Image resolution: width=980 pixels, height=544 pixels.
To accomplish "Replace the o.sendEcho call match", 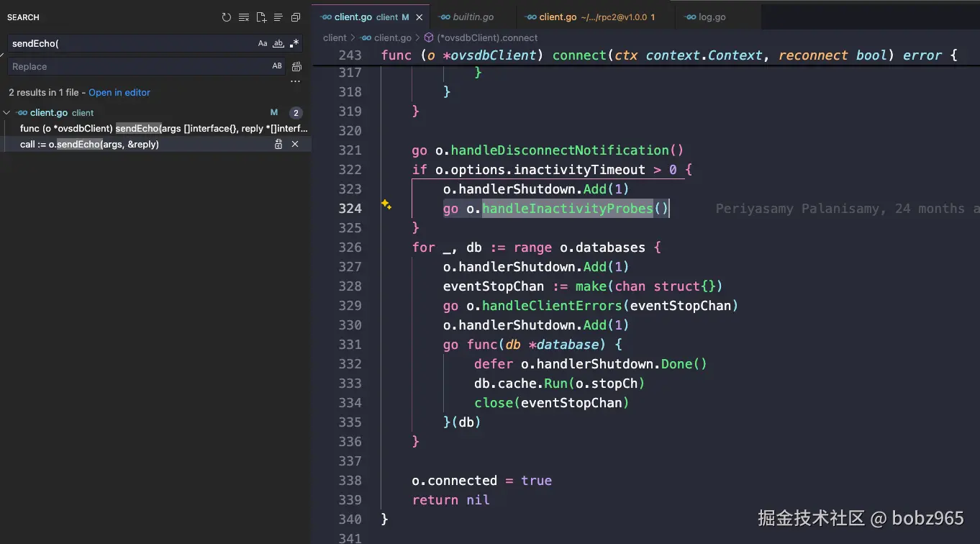I will [278, 144].
